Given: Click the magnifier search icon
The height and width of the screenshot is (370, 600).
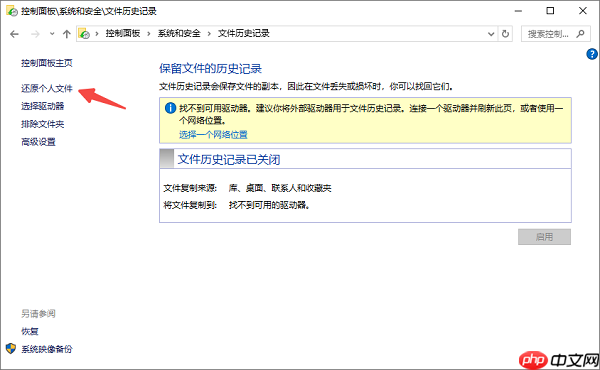Looking at the screenshot, I should 580,34.
